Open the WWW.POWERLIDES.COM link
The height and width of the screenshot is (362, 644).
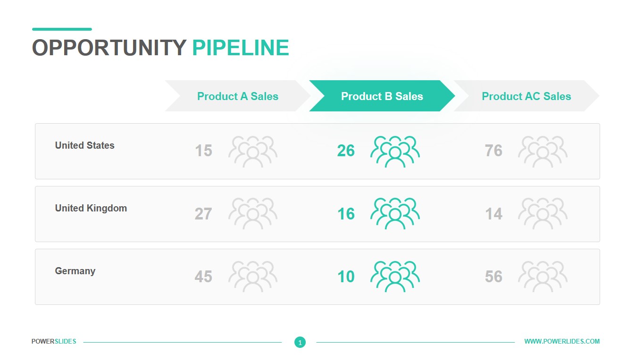tap(562, 341)
